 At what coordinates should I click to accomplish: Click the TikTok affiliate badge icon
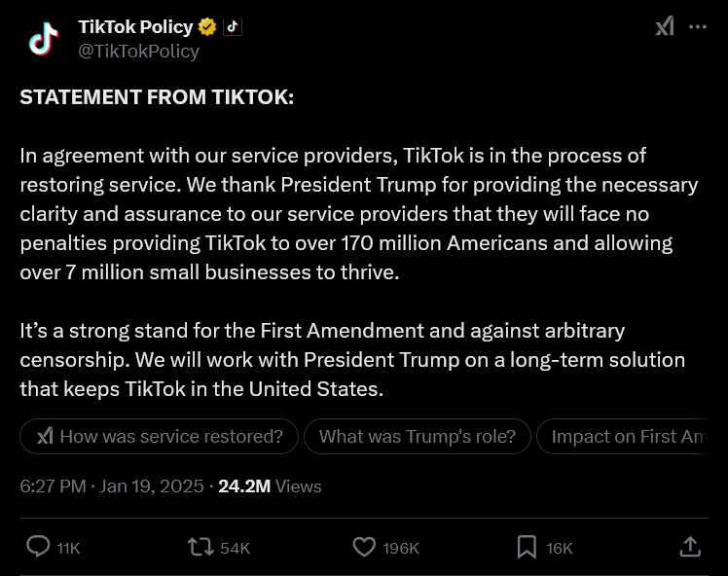point(232,27)
